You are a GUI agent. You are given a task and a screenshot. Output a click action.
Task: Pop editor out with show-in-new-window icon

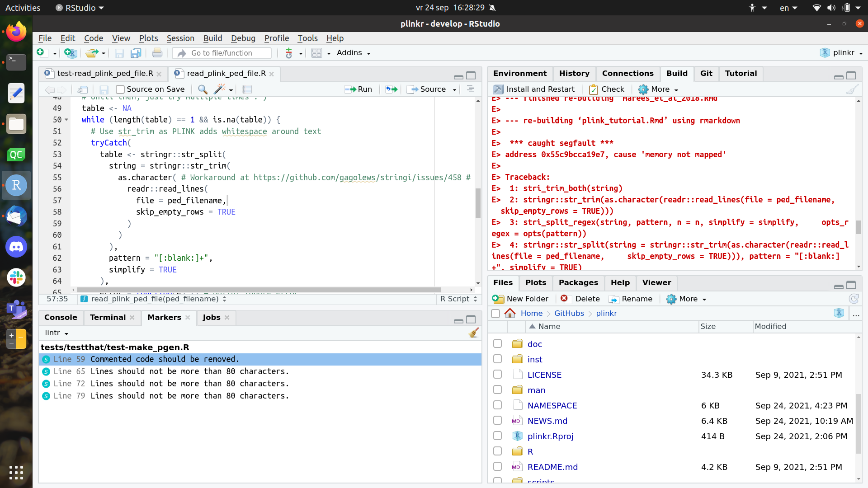click(x=82, y=90)
